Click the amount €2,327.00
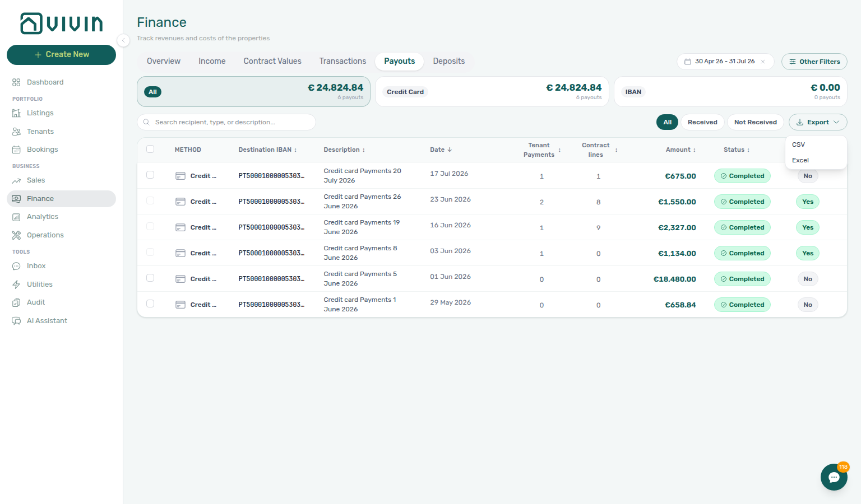The width and height of the screenshot is (861, 504). click(x=677, y=227)
